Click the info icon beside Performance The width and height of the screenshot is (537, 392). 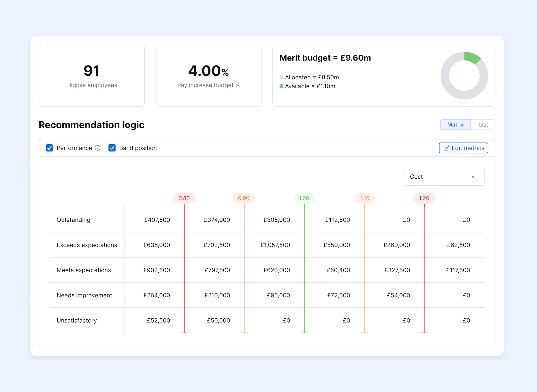(x=98, y=148)
